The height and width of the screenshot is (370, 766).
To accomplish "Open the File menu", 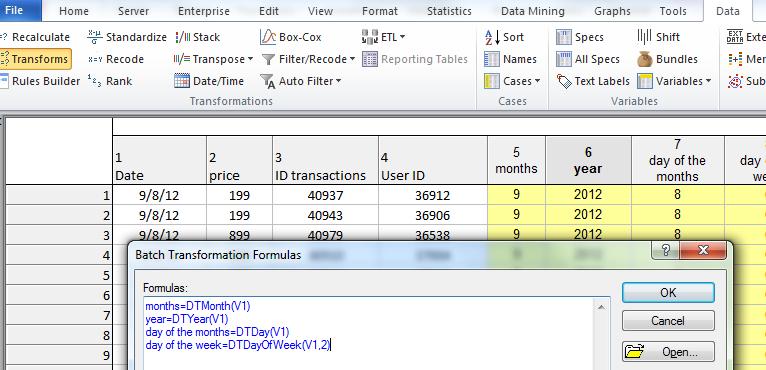I will tap(20, 10).
